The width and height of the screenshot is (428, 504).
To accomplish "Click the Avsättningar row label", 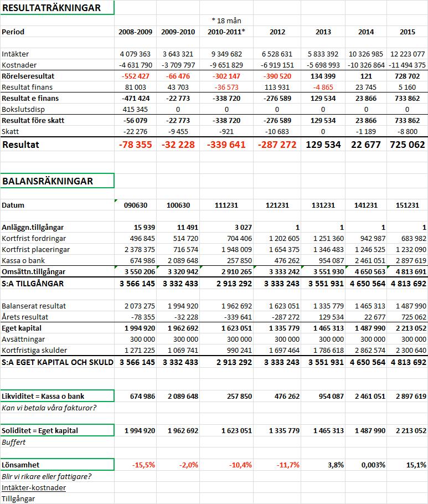I will point(23,339).
